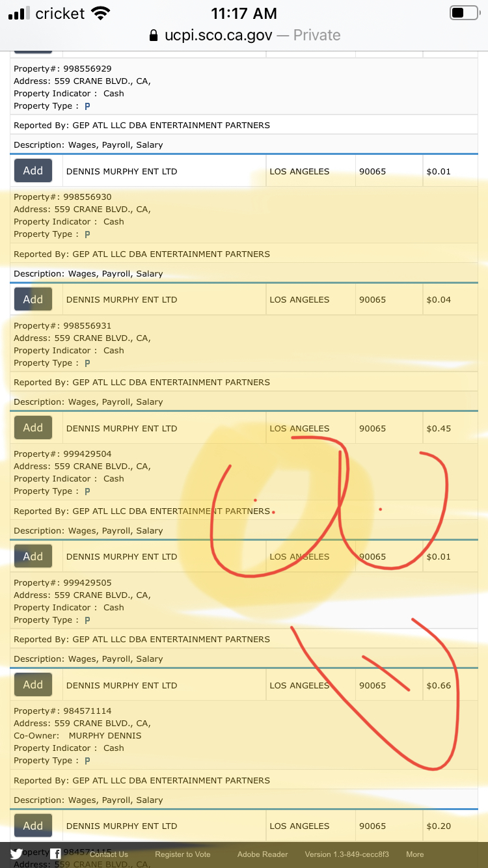Open Property Type P link for 998556930
This screenshot has width=488, height=868.
[x=87, y=234]
